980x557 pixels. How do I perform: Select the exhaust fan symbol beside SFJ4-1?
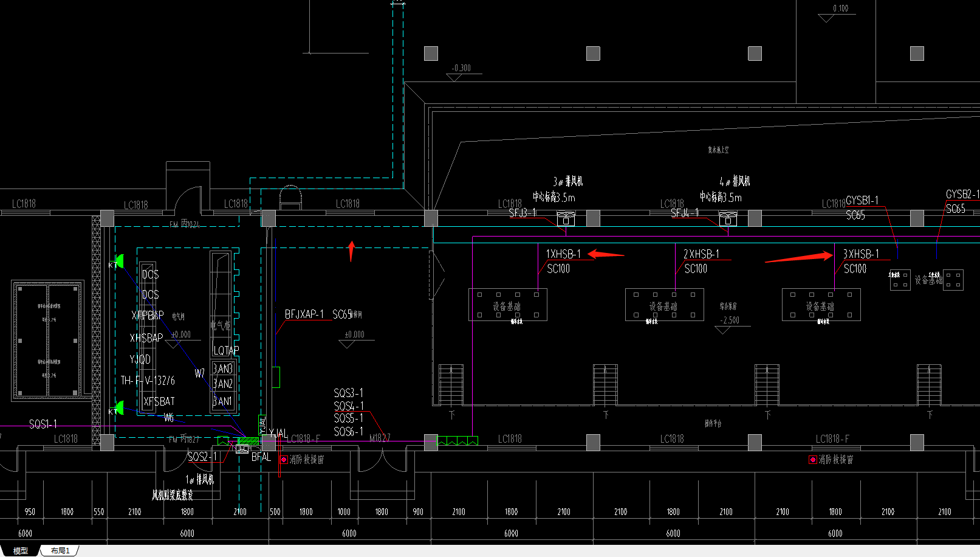(728, 218)
